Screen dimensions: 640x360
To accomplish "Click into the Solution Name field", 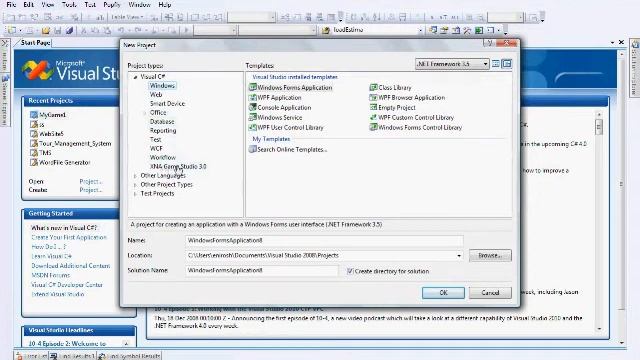I will pyautogui.click(x=262, y=270).
